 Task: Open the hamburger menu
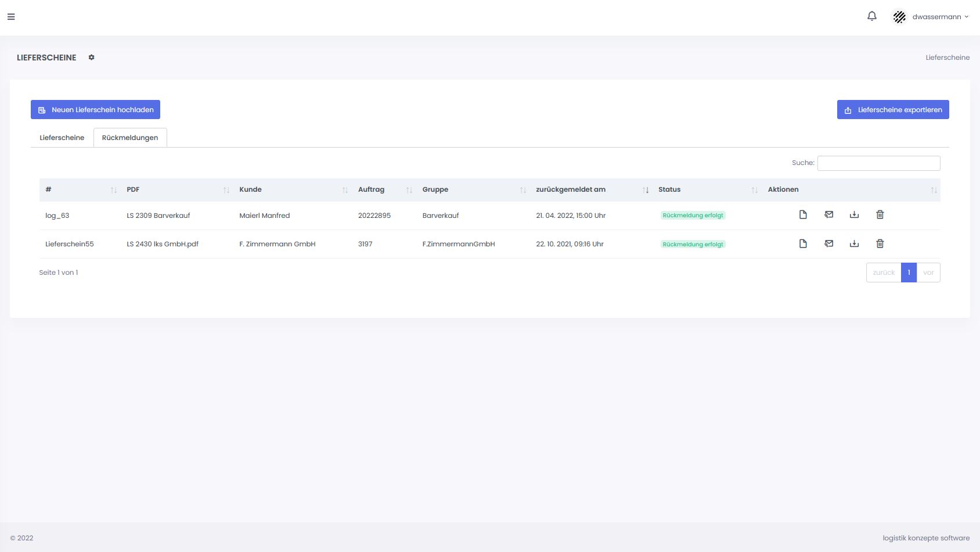point(11,17)
